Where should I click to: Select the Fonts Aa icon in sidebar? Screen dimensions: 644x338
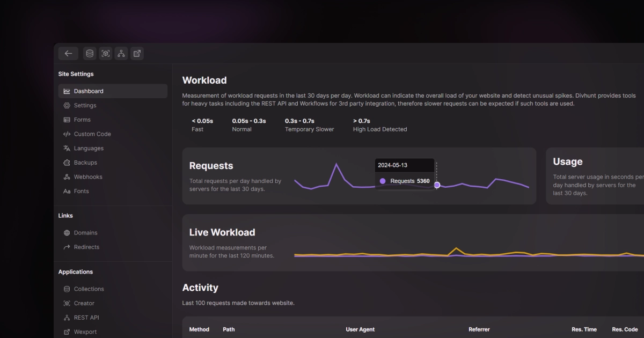tap(65, 191)
